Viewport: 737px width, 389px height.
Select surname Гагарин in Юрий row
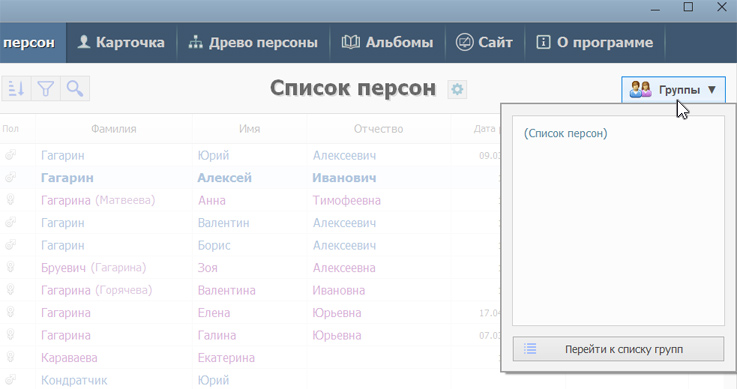point(63,156)
